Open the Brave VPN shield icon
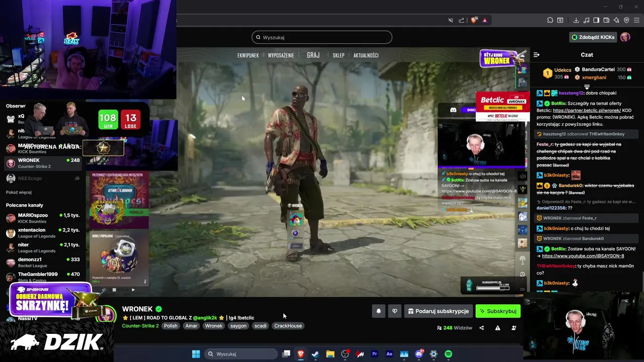This screenshot has width=644, height=362. click(x=626, y=20)
